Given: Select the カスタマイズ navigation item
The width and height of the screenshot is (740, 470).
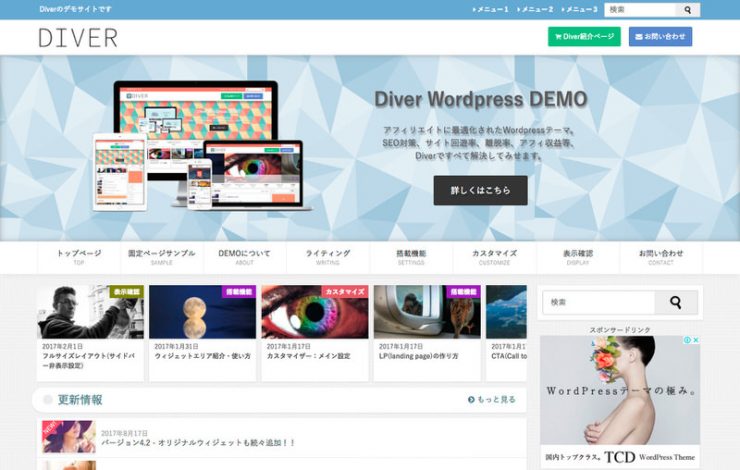Looking at the screenshot, I should 494,257.
